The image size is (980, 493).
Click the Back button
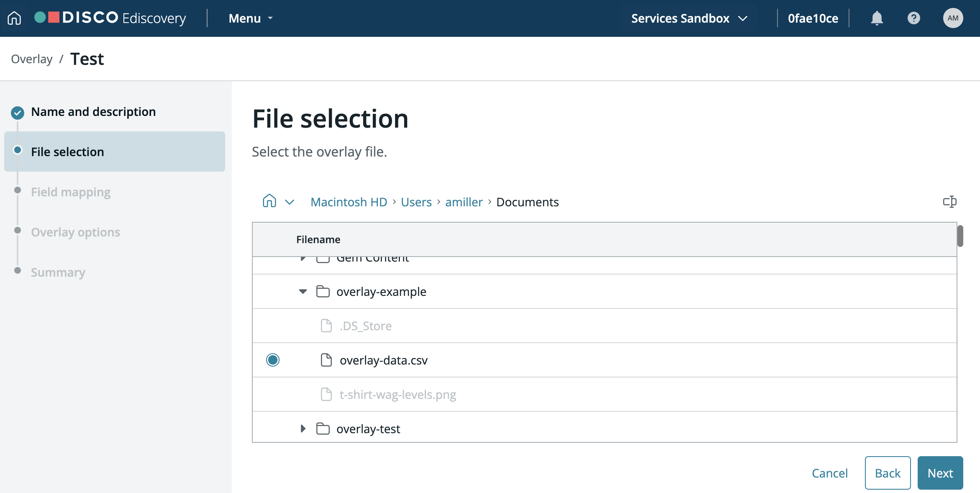(x=888, y=473)
